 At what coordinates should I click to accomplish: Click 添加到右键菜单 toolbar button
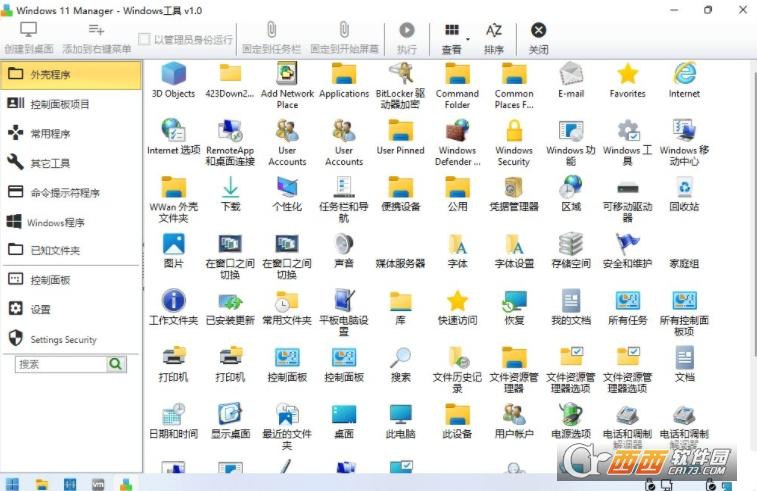coord(97,38)
